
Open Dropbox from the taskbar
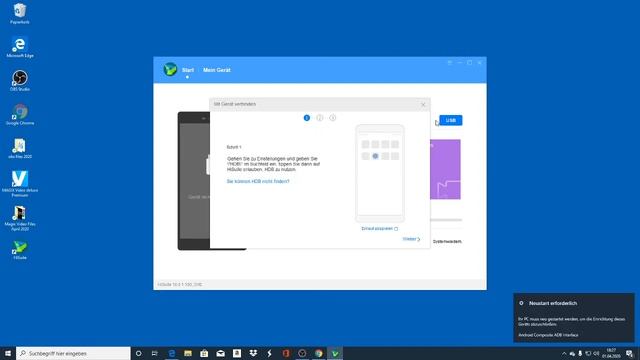(x=253, y=353)
